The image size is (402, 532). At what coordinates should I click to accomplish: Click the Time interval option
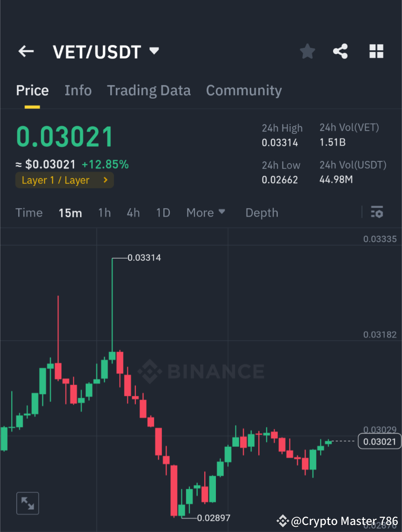click(x=29, y=213)
